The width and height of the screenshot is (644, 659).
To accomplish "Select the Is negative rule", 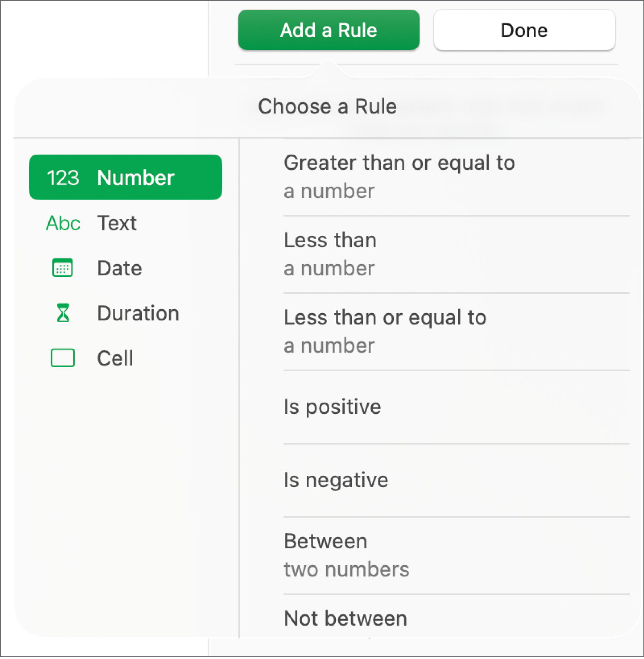I will coord(336,480).
